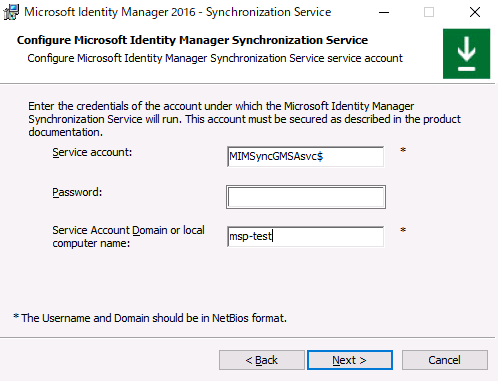Image resolution: width=498 pixels, height=381 pixels.
Task: Edit the Service Account Domain field
Action: [x=305, y=236]
